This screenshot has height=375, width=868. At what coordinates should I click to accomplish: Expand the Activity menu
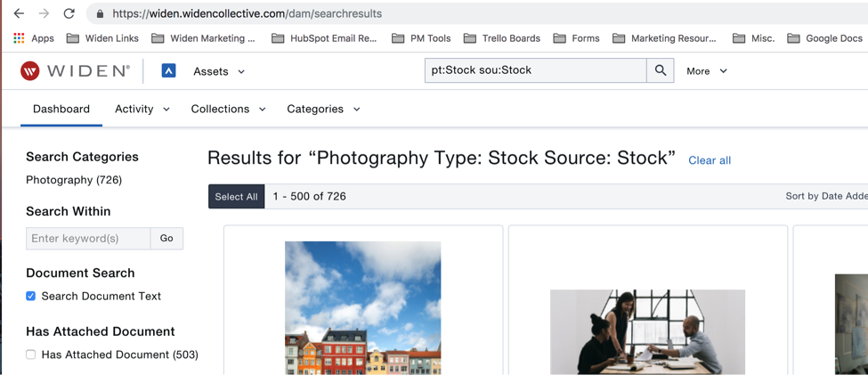tap(142, 110)
